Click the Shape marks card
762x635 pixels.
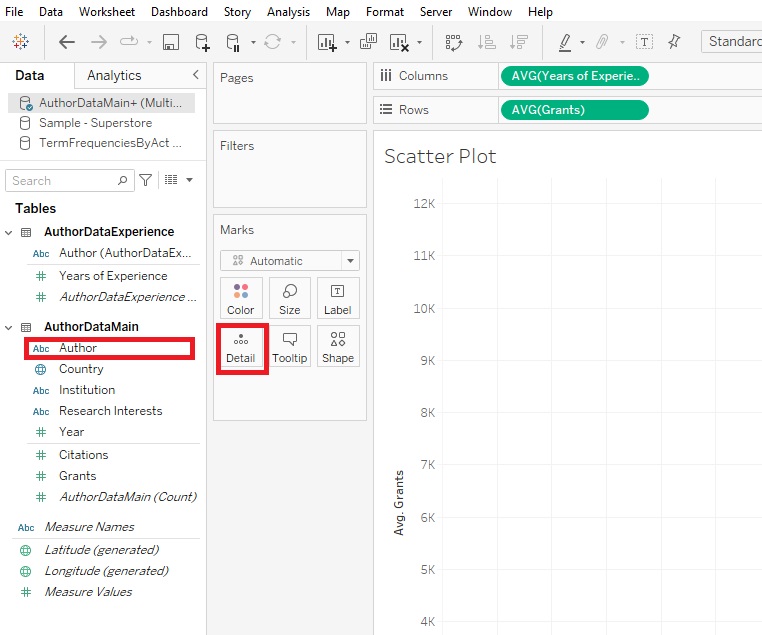pos(338,346)
